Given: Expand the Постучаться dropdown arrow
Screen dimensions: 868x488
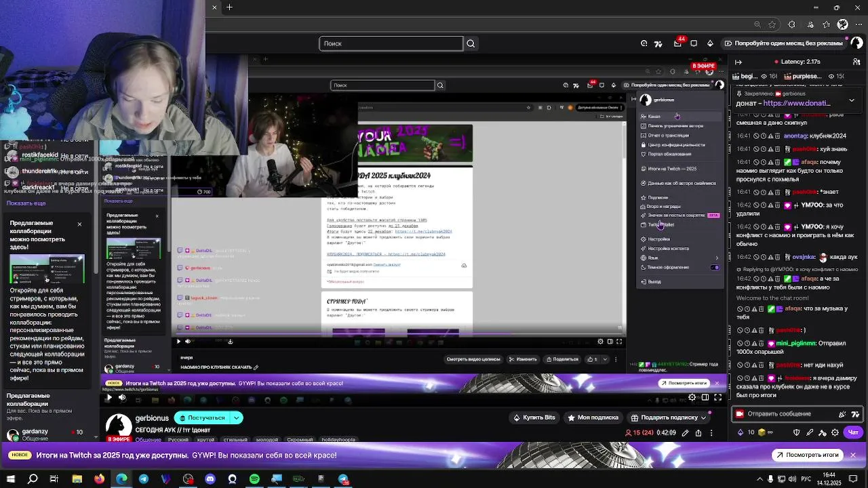Looking at the screenshot, I should pos(236,418).
